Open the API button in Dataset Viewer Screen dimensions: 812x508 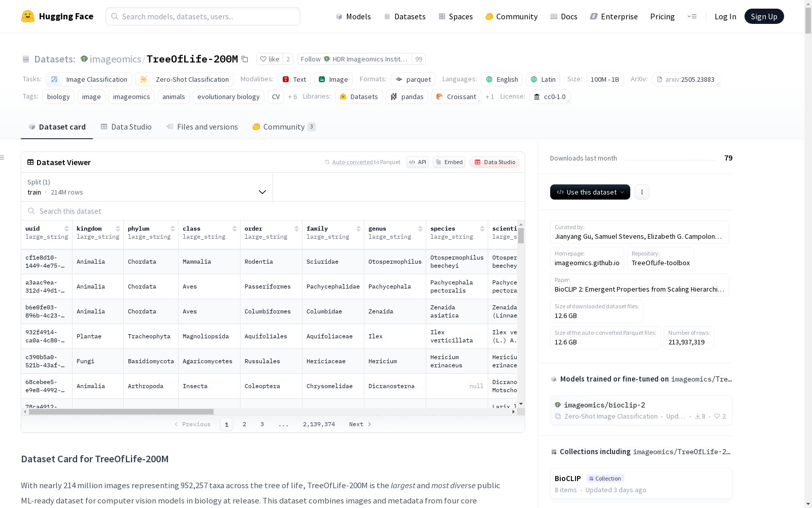click(x=418, y=162)
